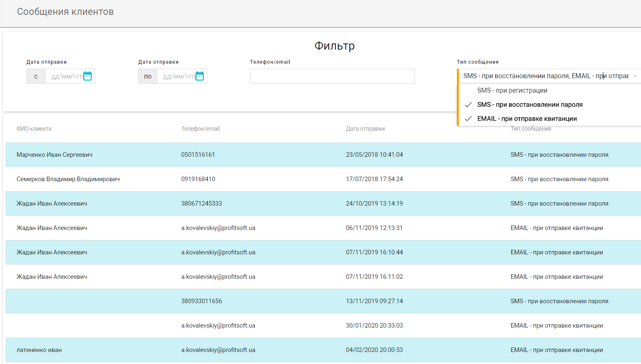Collapse the Тип сообщения dropdown arrow
This screenshot has width=641, height=364.
click(x=635, y=76)
